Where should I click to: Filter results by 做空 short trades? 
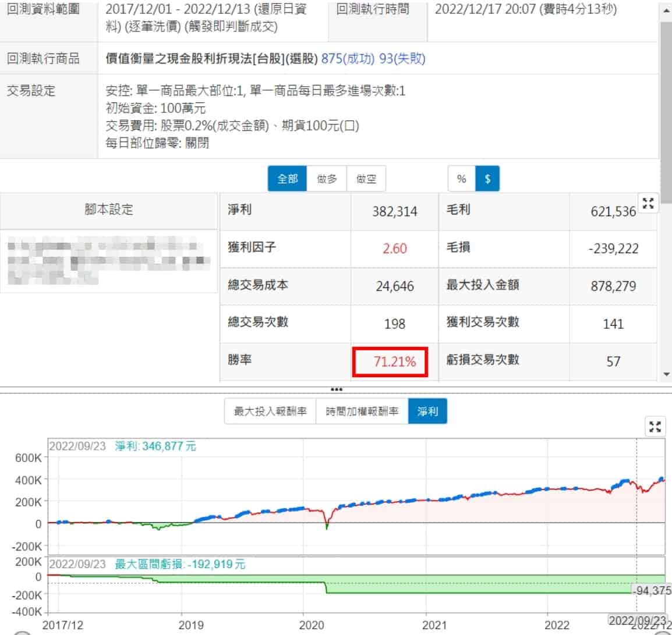[366, 179]
